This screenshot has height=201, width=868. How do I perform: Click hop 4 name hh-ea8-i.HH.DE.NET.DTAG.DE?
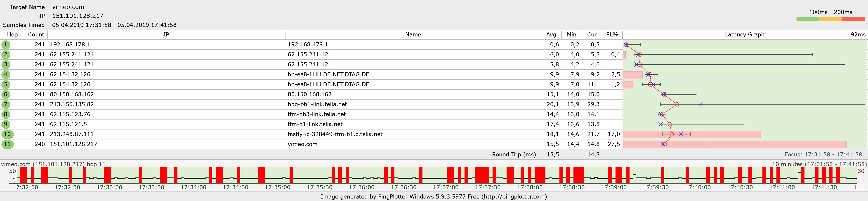(328, 74)
